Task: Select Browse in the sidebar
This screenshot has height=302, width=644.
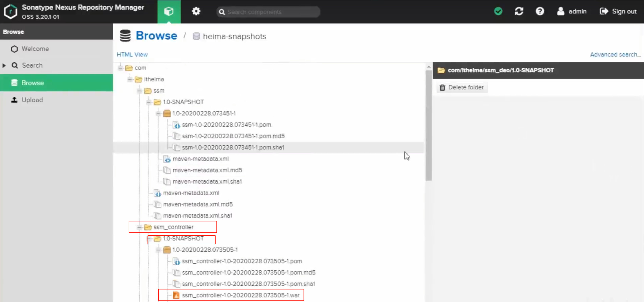Action: point(56,83)
